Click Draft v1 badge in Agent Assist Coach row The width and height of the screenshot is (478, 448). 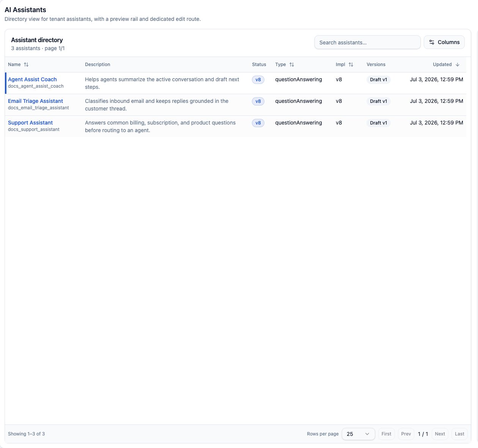click(x=379, y=80)
